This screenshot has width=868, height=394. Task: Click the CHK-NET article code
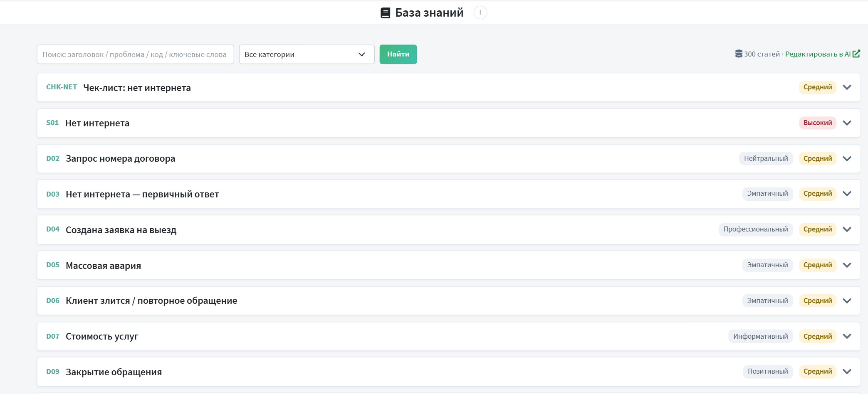(x=62, y=87)
